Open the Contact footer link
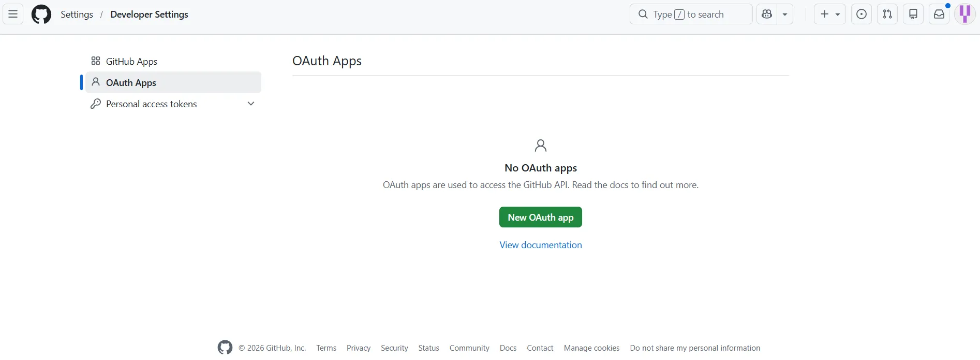Image resolution: width=980 pixels, height=360 pixels. [x=540, y=348]
